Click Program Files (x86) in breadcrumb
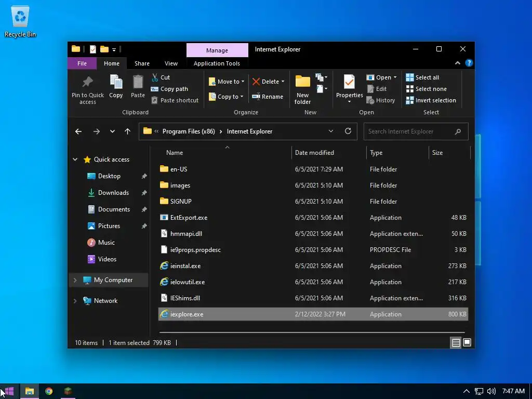The width and height of the screenshot is (532, 399). click(189, 131)
